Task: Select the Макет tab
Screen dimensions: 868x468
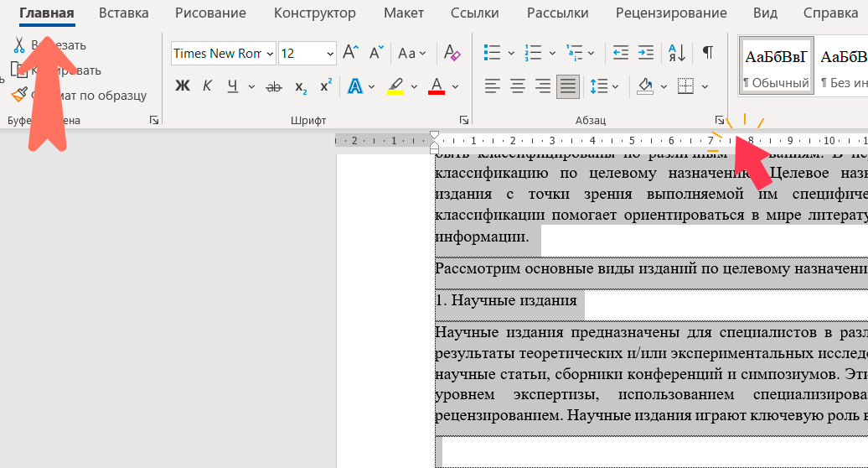Action: [404, 13]
